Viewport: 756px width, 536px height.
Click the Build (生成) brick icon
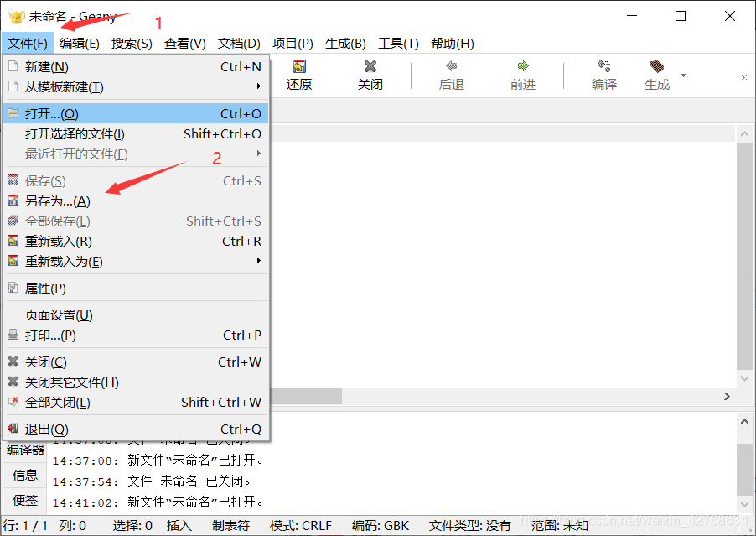click(x=656, y=66)
